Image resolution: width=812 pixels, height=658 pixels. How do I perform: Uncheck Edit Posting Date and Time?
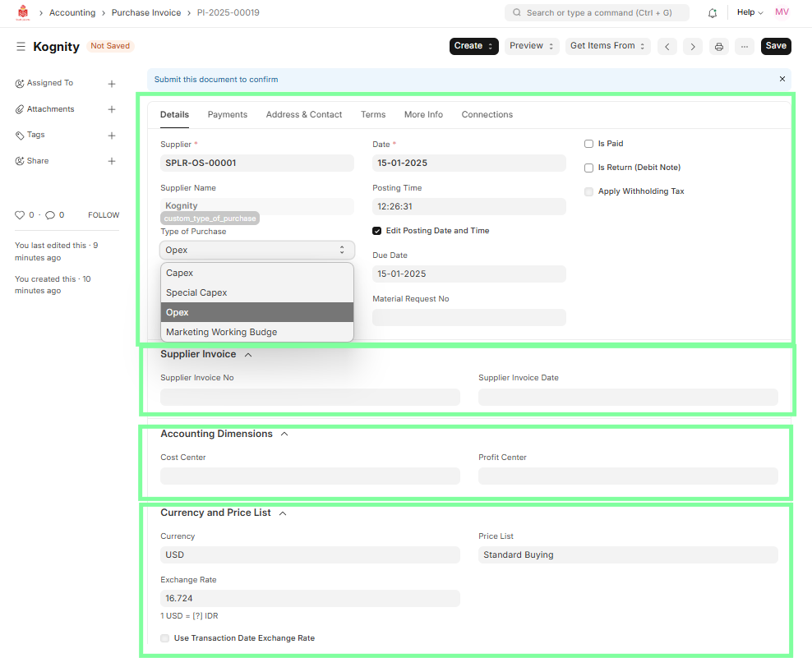tap(377, 231)
